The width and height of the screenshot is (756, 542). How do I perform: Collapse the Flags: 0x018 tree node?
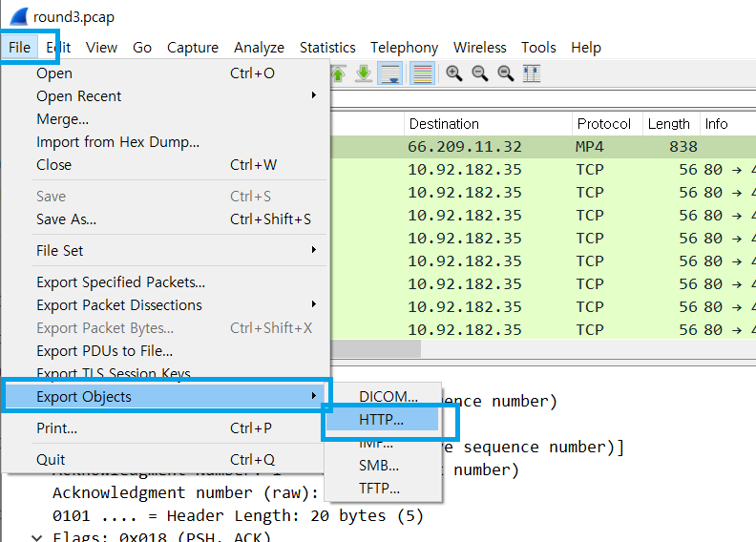(x=36, y=537)
